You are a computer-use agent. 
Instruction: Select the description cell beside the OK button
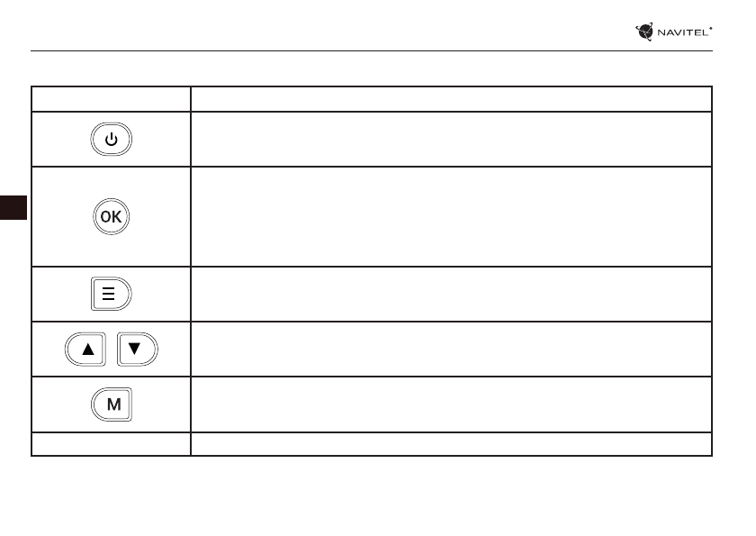pos(451,216)
